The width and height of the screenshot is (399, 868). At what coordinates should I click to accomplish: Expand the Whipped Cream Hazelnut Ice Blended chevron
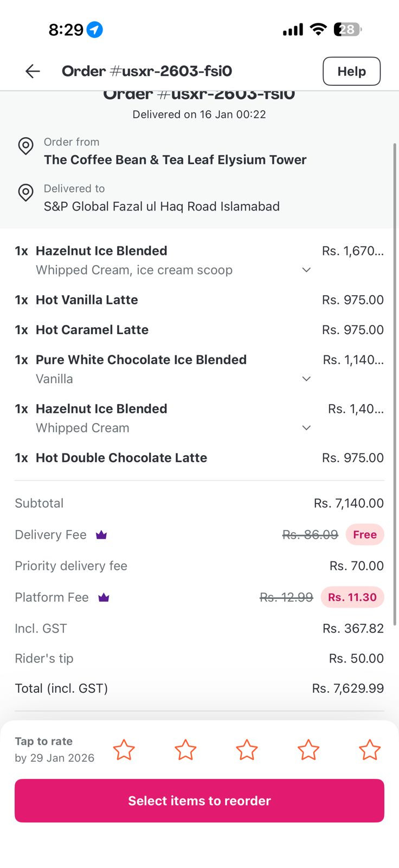(306, 428)
